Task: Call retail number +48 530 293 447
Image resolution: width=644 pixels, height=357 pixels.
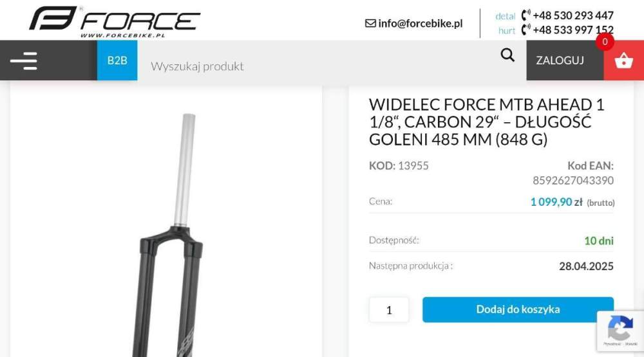Action: point(573,15)
